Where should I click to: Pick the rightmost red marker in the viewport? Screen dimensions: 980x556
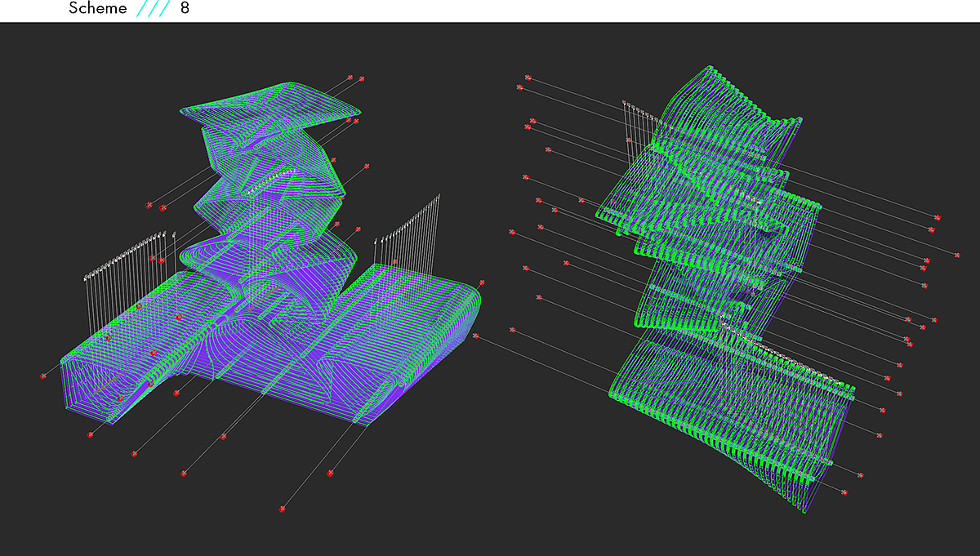click(x=957, y=256)
